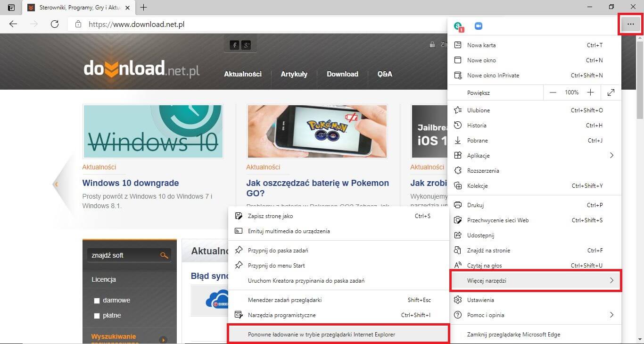Image resolution: width=644 pixels, height=344 pixels.
Task: Select Udostępnij menu item
Action: coord(534,235)
